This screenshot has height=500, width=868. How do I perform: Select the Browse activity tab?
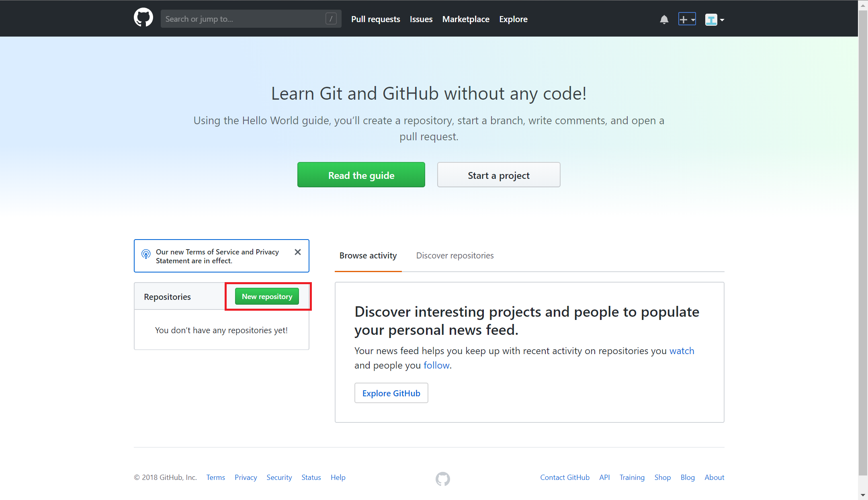tap(368, 256)
